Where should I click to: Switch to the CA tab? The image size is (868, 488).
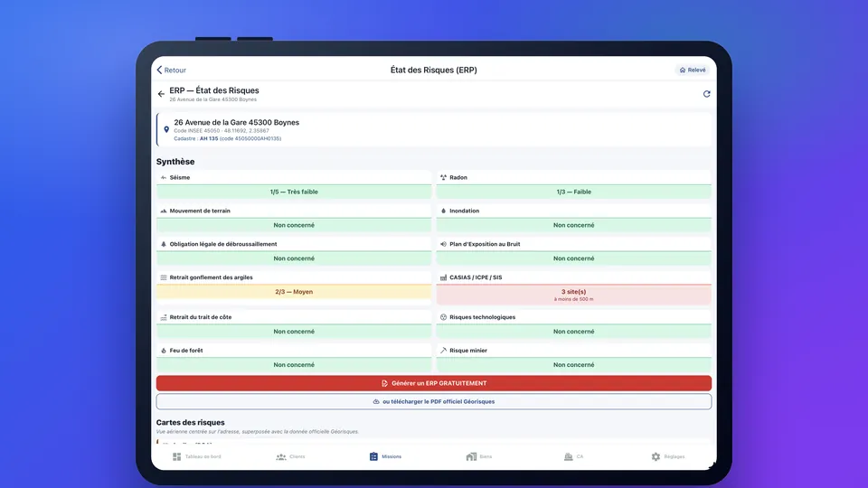click(x=573, y=456)
